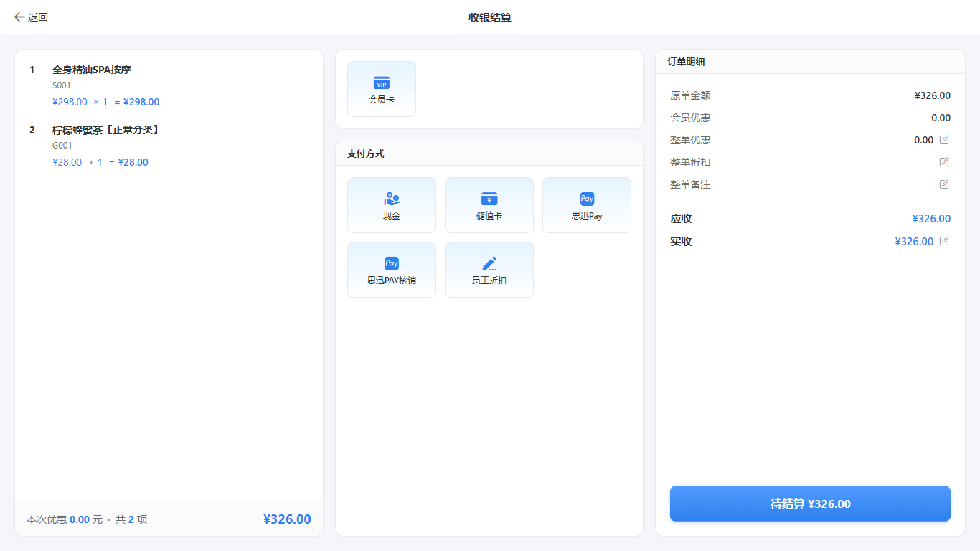Click the ¥28.00 subtotal of tea item

pyautogui.click(x=133, y=162)
